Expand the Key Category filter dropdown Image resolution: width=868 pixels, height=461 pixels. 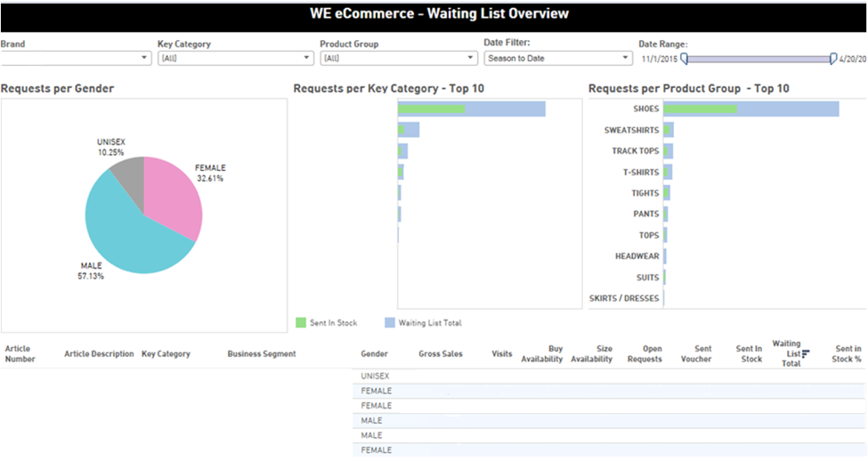(235, 58)
